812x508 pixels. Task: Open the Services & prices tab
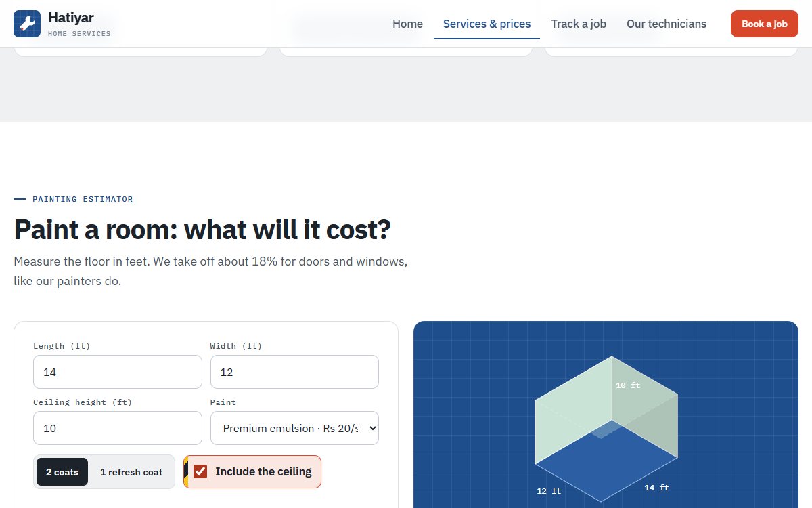click(487, 24)
